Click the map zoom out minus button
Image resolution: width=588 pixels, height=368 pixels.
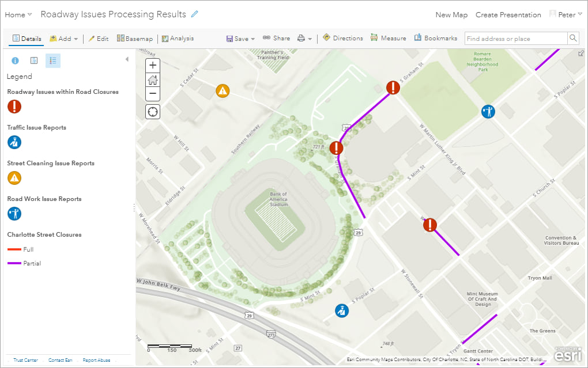tap(153, 93)
